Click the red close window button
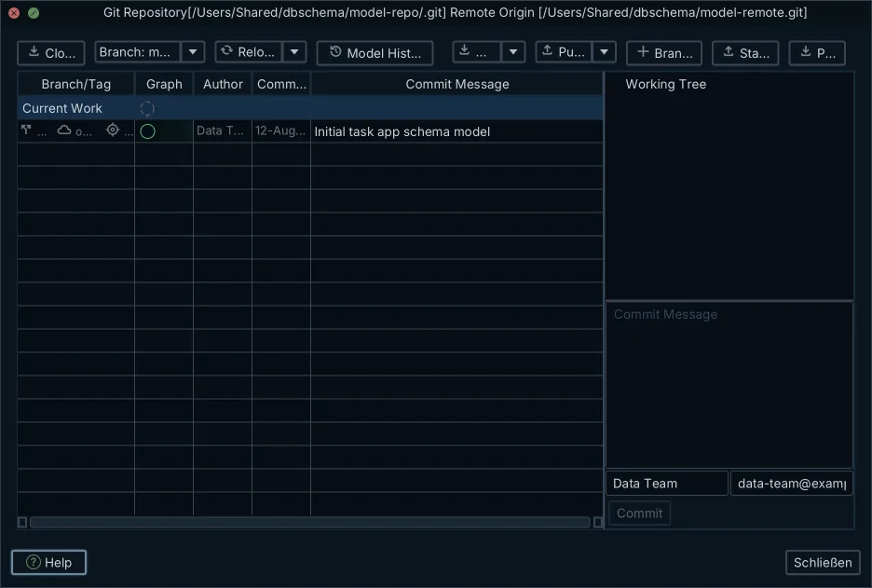This screenshot has width=872, height=588. 15,13
